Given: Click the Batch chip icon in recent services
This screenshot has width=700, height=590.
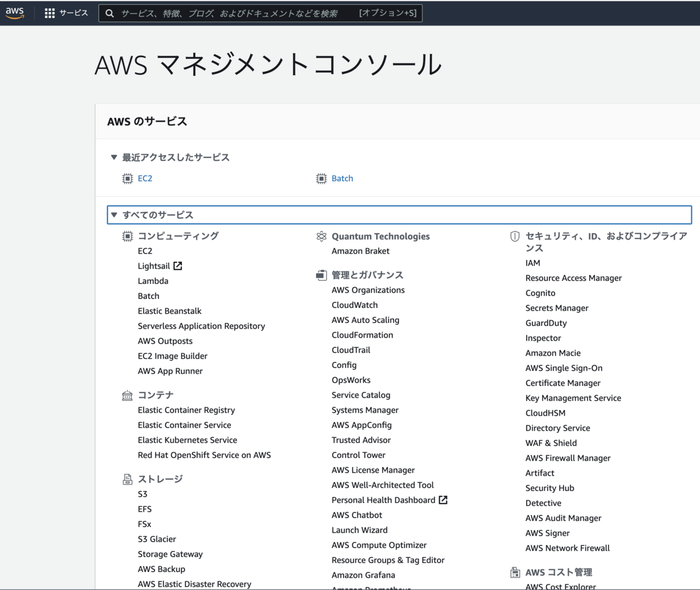Looking at the screenshot, I should point(321,178).
